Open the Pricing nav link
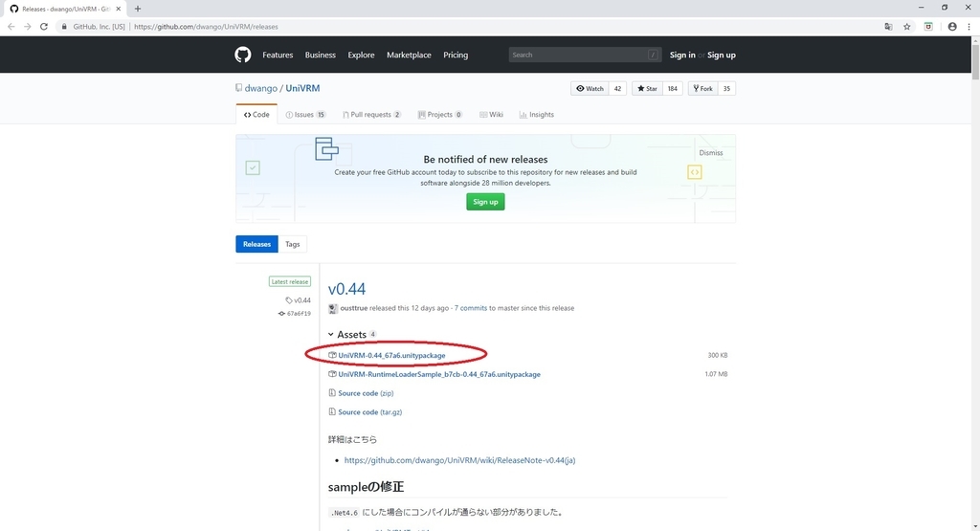980x531 pixels. (456, 55)
